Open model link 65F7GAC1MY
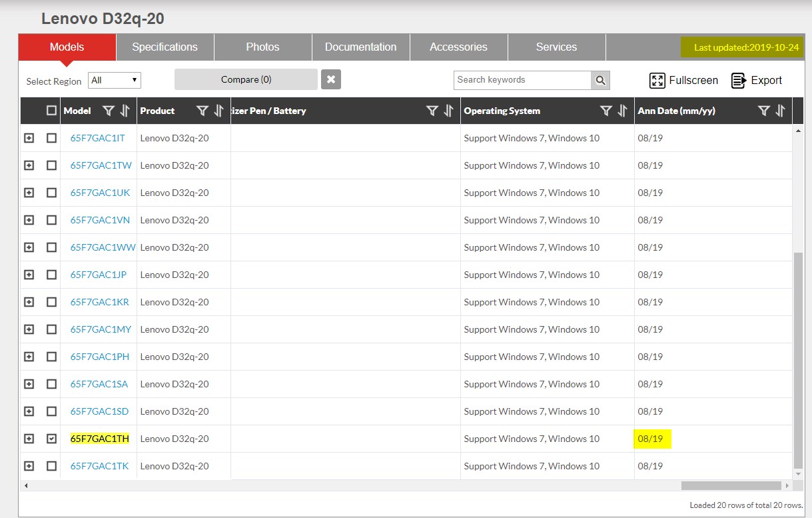 pyautogui.click(x=101, y=329)
